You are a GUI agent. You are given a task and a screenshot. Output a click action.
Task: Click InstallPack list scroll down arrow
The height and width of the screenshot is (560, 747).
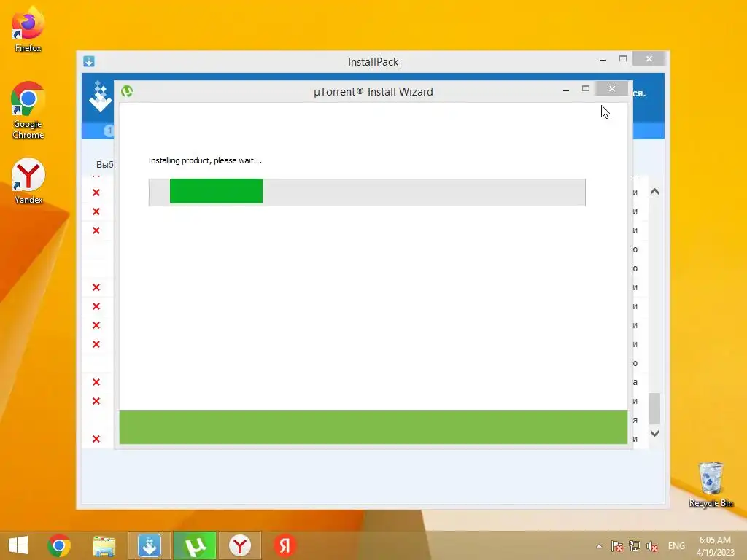point(654,433)
